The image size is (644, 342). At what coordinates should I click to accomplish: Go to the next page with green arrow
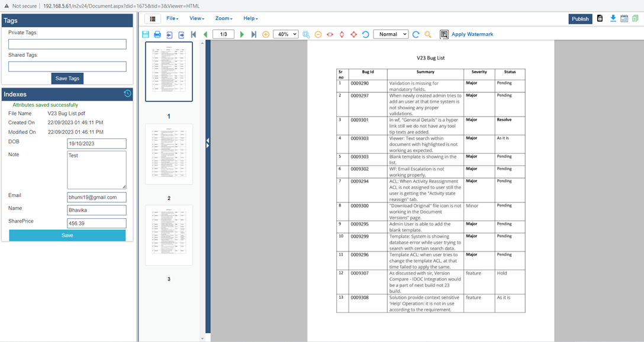tap(242, 34)
